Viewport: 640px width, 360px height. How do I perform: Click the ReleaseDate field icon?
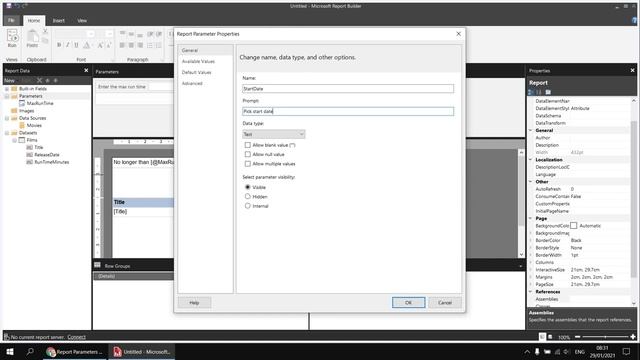[29, 155]
